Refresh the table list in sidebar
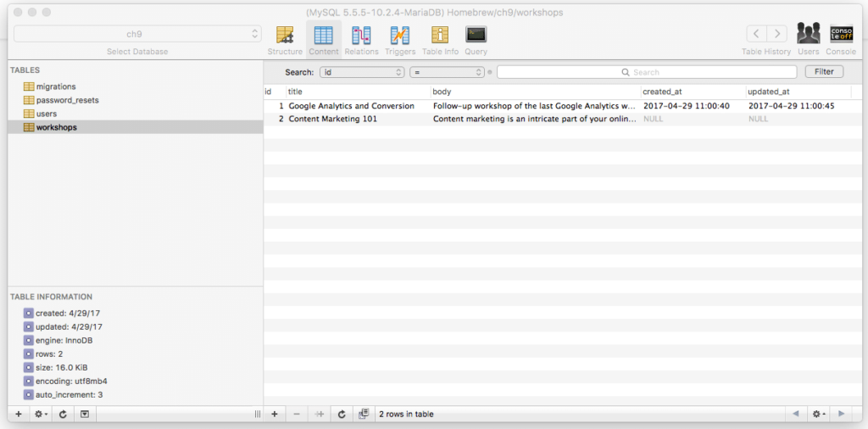The height and width of the screenshot is (429, 868). coord(63,414)
